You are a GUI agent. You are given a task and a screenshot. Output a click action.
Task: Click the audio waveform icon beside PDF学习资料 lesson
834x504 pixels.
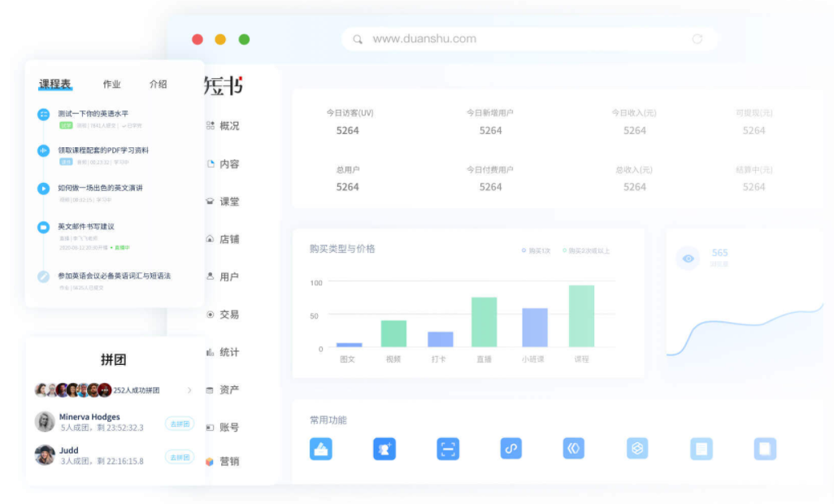43,151
